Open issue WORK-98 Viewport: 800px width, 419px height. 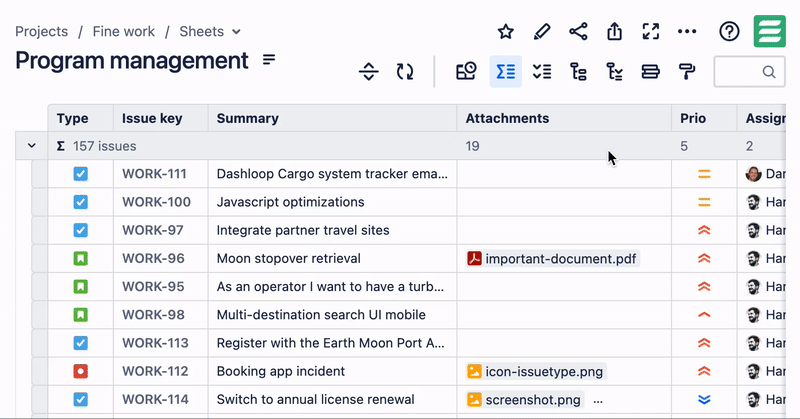tap(153, 315)
